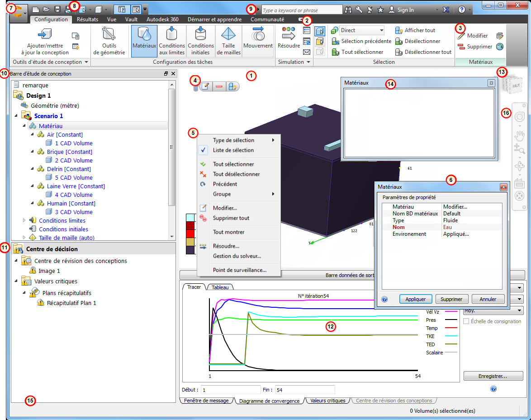Toggle Échelle de consignation checkbox
This screenshot has height=420, width=531.
click(466, 321)
